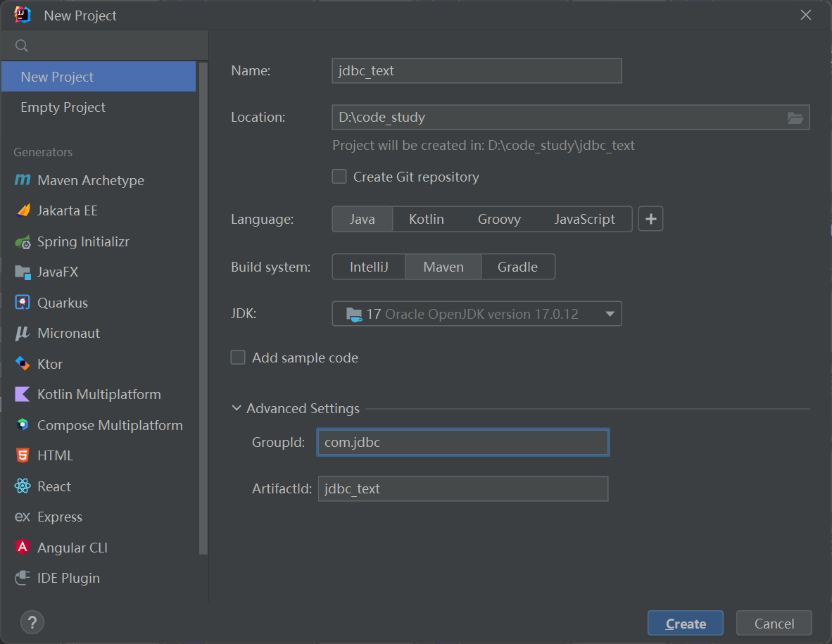The image size is (832, 644).
Task: Click the ArtifactId field
Action: click(463, 488)
